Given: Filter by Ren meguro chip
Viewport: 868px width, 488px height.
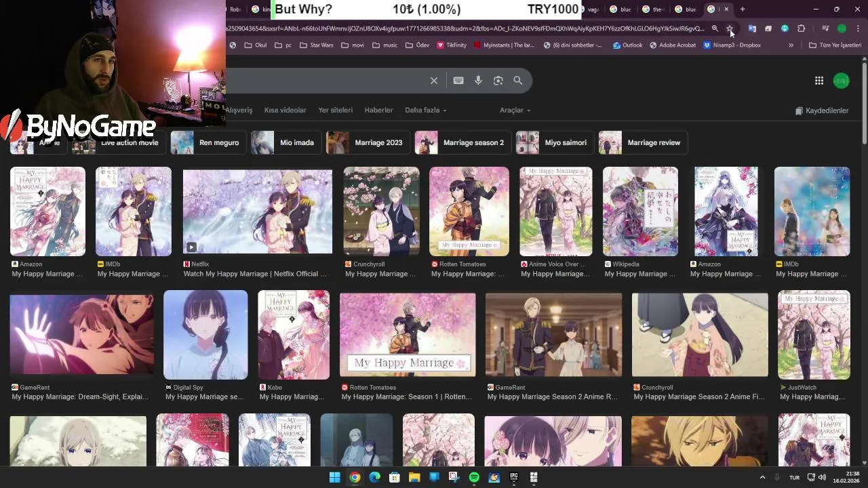Looking at the screenshot, I should [x=209, y=142].
